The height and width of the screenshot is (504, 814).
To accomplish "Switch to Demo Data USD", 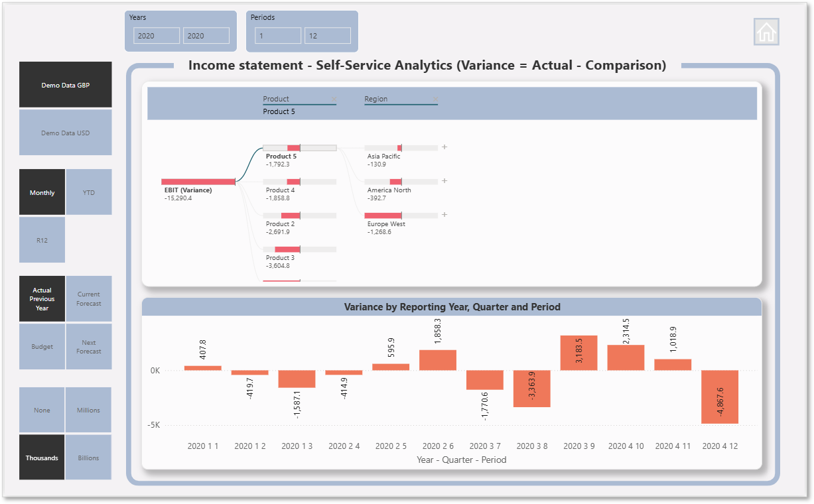I will pyautogui.click(x=66, y=133).
